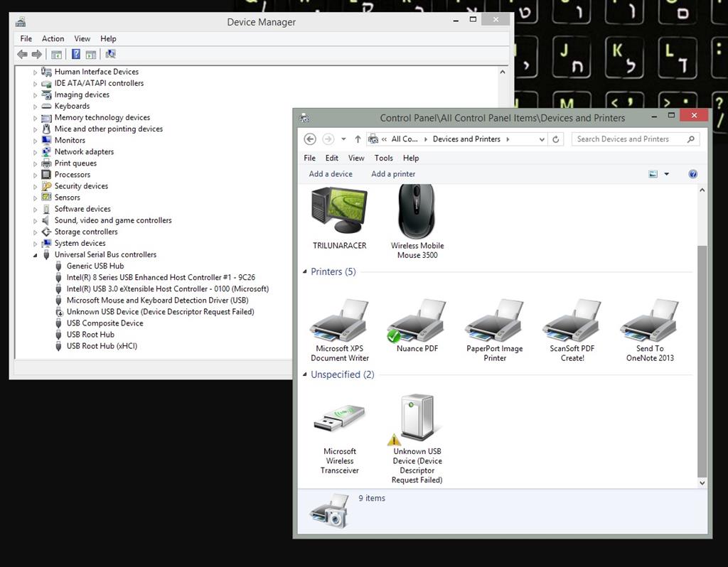The image size is (728, 567).
Task: Select the Generic USB Hub device
Action: pyautogui.click(x=95, y=266)
